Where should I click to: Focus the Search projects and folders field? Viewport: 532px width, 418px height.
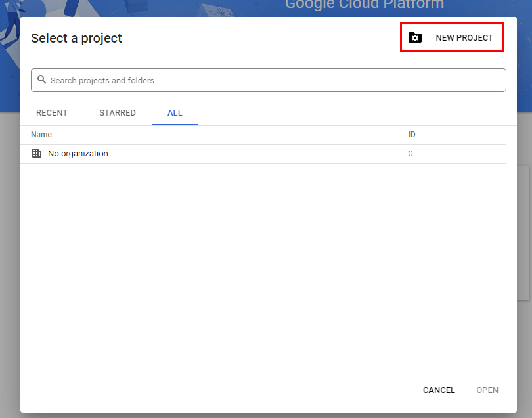tap(269, 80)
